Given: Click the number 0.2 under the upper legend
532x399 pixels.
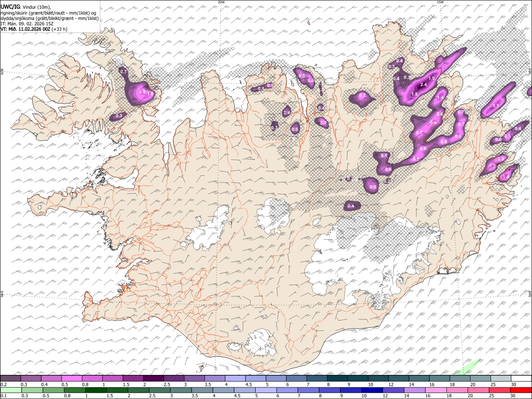Looking at the screenshot, I should pos(3,384).
